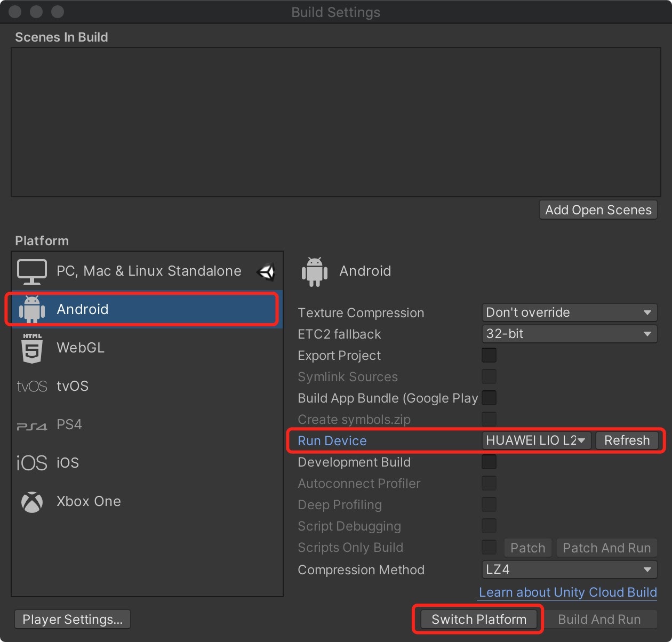Image resolution: width=672 pixels, height=642 pixels.
Task: Click the Patch And Run button
Action: pyautogui.click(x=607, y=548)
